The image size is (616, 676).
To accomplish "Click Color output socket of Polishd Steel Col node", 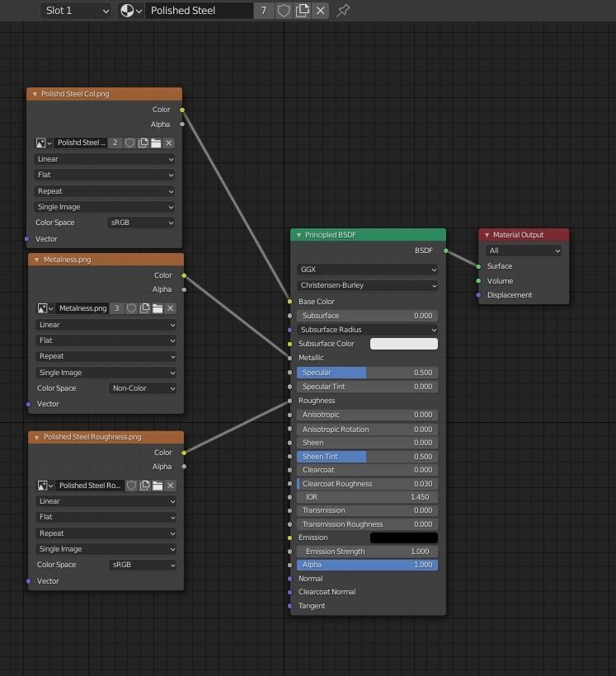I will (x=182, y=110).
